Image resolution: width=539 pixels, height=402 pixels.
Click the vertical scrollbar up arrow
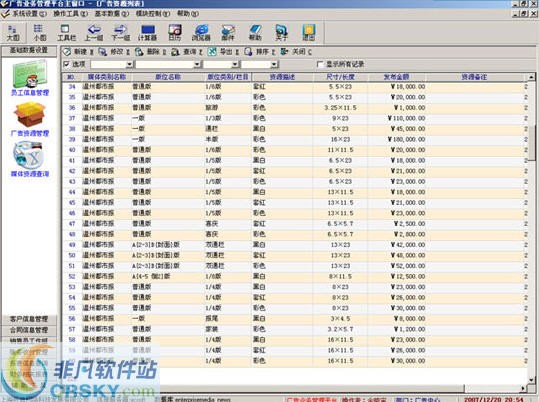[531, 77]
